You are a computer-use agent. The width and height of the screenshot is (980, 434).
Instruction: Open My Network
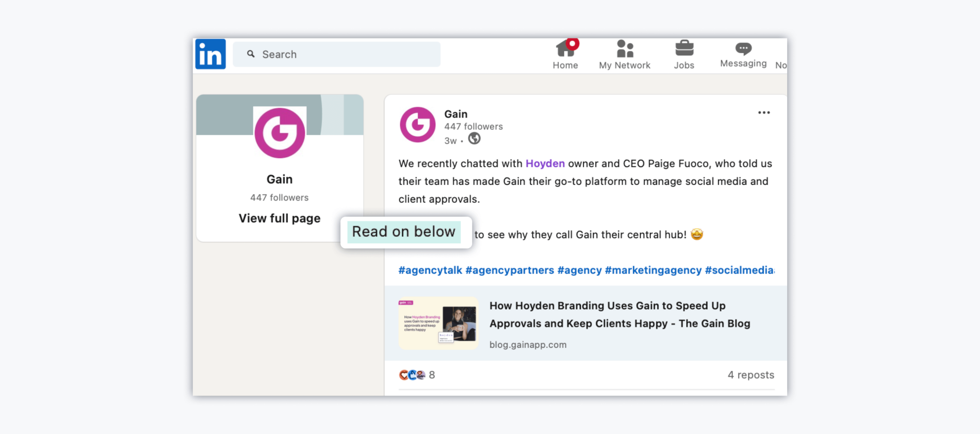(x=624, y=54)
